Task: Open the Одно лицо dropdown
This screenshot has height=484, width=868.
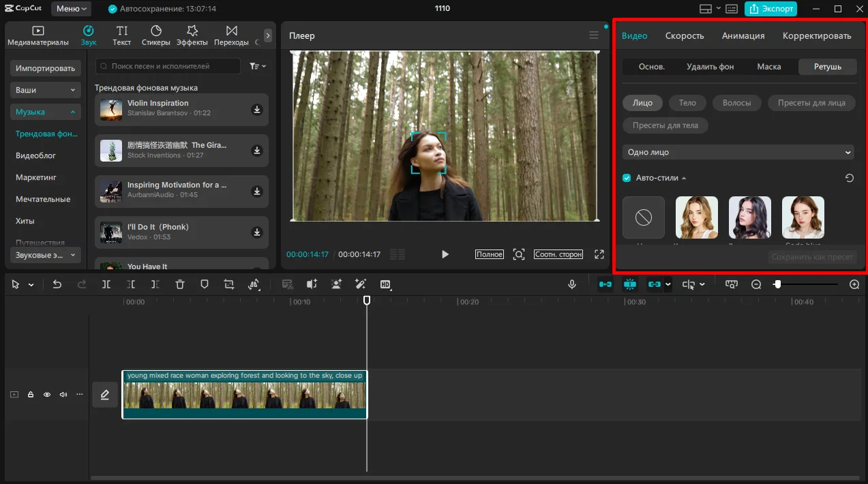Action: (739, 153)
